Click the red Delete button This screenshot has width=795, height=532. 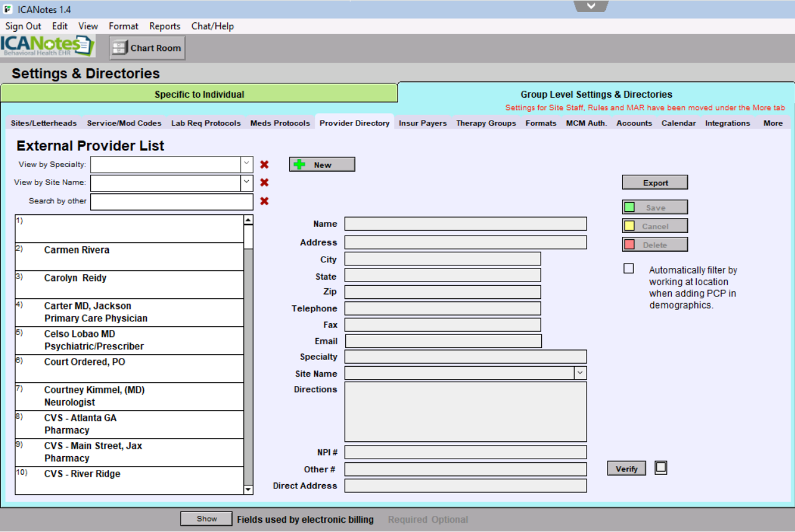[654, 245]
